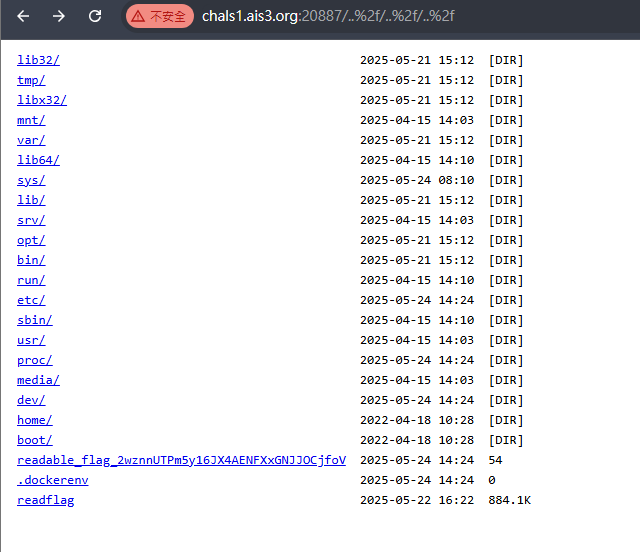This screenshot has height=552, width=640.
Task: Click the timestamp in the etc/ row
Action: tap(417, 300)
